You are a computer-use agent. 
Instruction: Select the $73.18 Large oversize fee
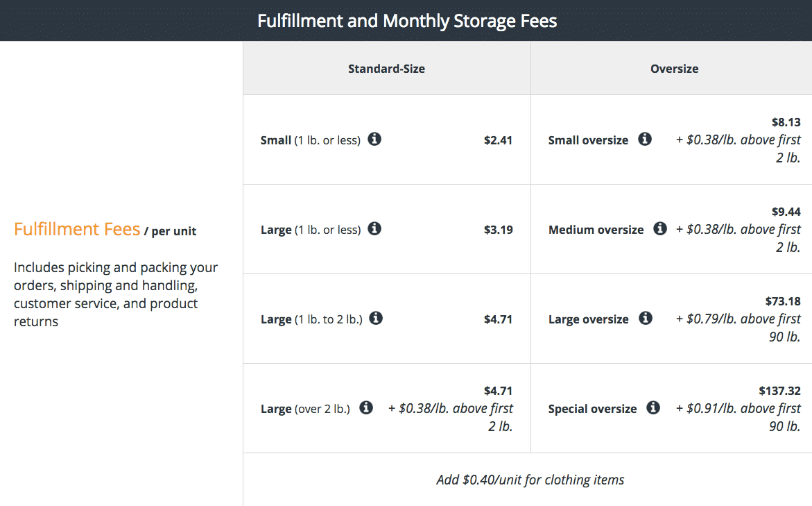point(783,301)
